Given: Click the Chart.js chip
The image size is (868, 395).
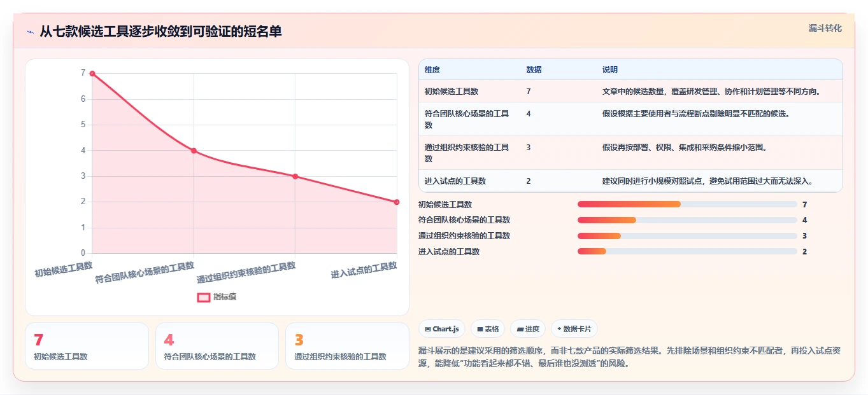Looking at the screenshot, I should tap(442, 329).
